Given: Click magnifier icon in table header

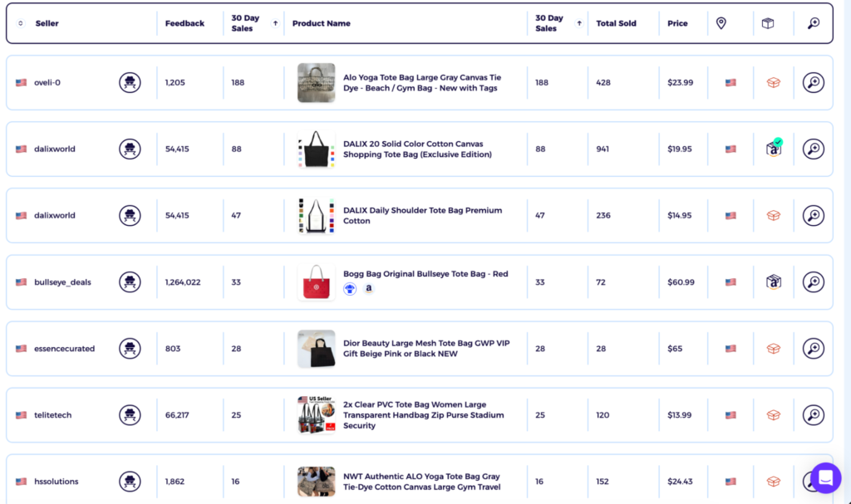Looking at the screenshot, I should [x=813, y=23].
